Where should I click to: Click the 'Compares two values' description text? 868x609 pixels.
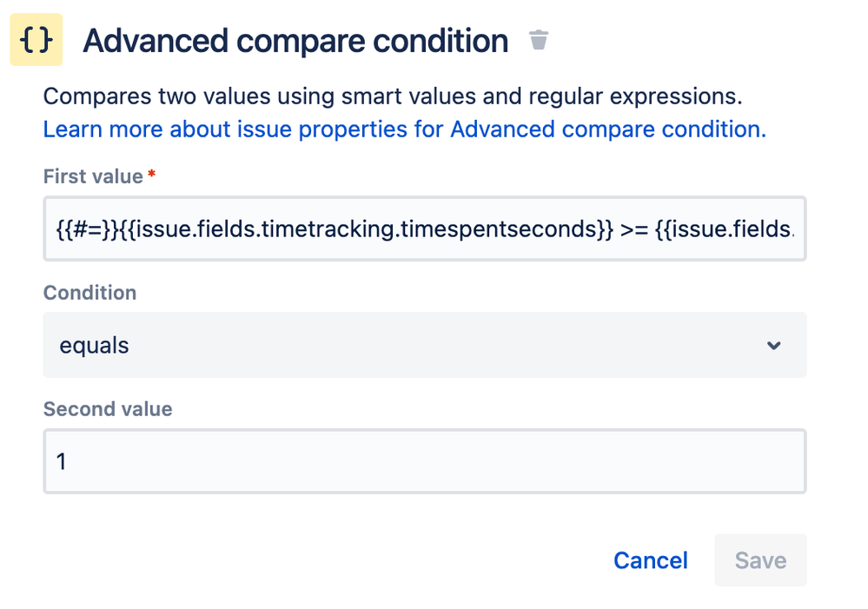393,96
